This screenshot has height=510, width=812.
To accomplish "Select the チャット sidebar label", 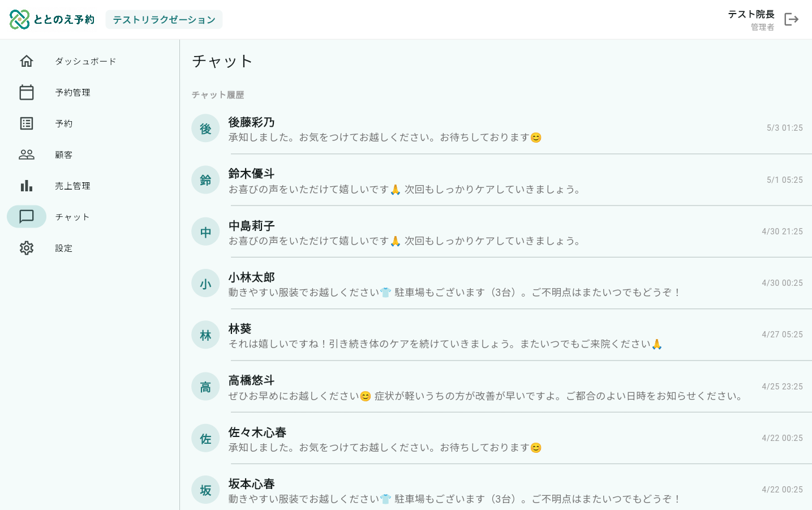I will tap(72, 217).
